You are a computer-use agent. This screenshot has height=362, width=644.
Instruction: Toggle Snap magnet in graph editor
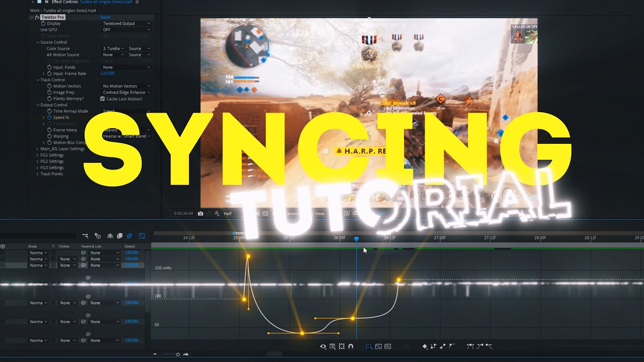[x=351, y=346]
